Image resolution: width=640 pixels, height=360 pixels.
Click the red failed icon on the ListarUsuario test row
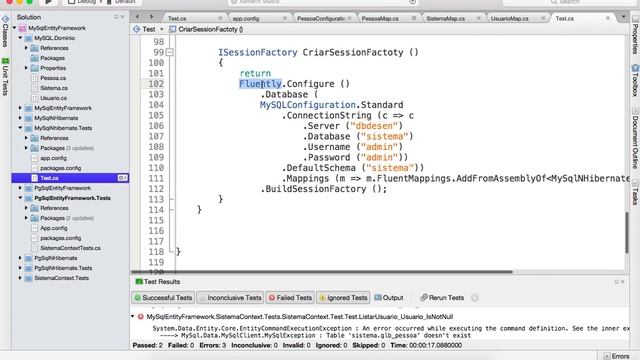[140, 316]
